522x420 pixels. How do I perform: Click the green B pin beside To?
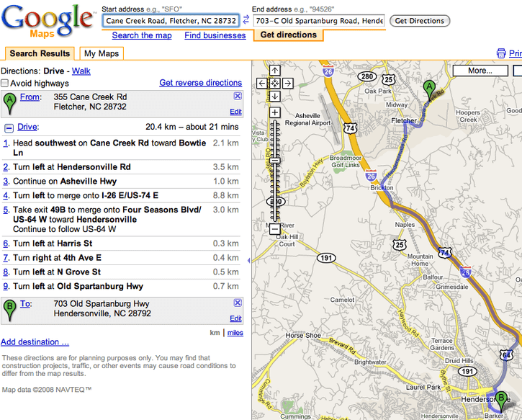pyautogui.click(x=9, y=310)
